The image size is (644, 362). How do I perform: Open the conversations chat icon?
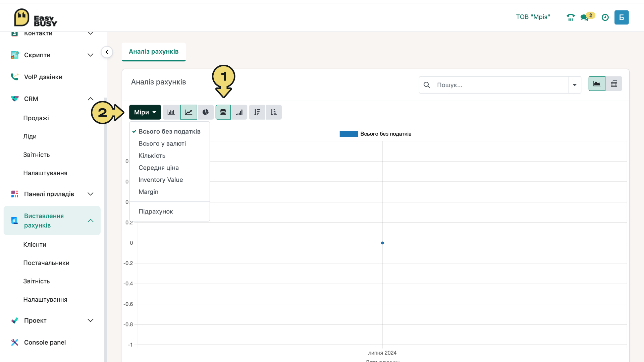[x=585, y=17]
